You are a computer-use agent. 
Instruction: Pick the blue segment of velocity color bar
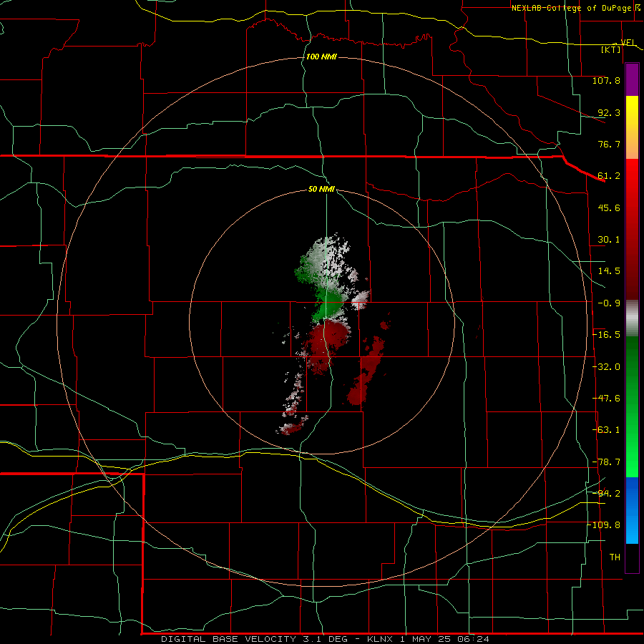pyautogui.click(x=632, y=510)
